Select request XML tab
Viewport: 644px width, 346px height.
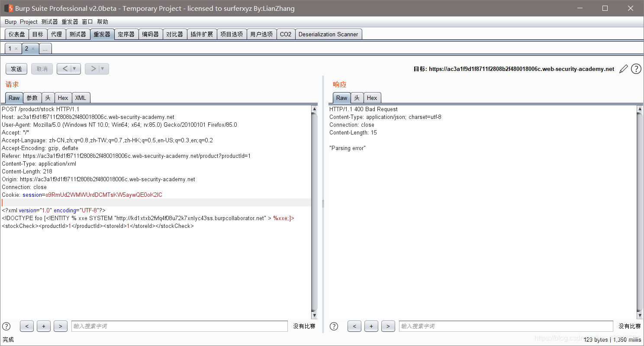tap(81, 98)
